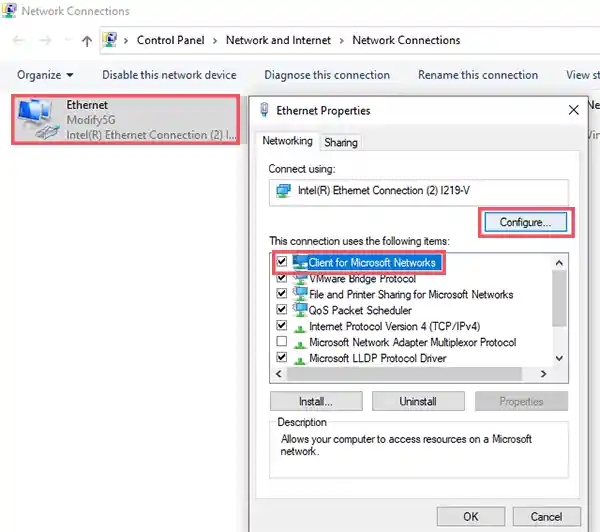This screenshot has height=532, width=600.
Task: Go forward with the Forward arrow
Action: [45, 40]
